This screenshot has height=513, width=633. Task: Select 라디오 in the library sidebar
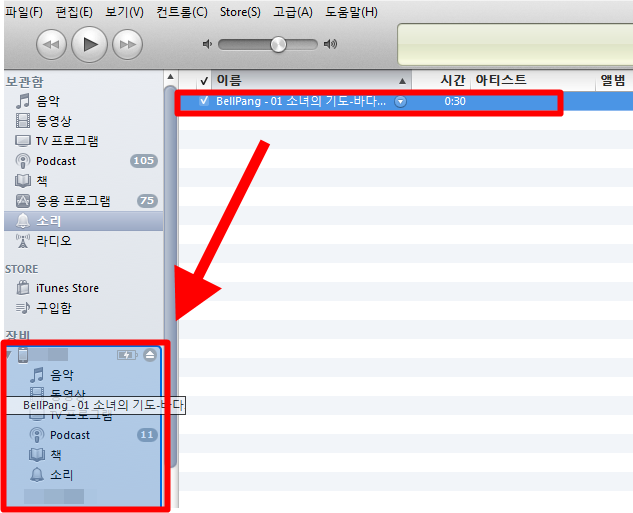tap(84, 241)
